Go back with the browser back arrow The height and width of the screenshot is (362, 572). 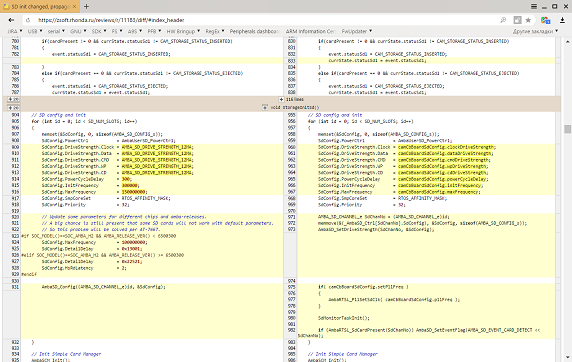tap(11, 20)
